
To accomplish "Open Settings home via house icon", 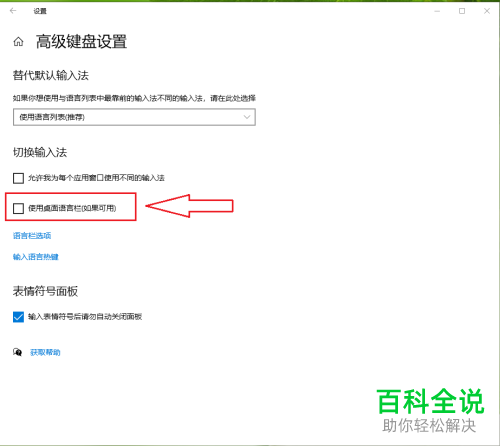I will (x=18, y=42).
